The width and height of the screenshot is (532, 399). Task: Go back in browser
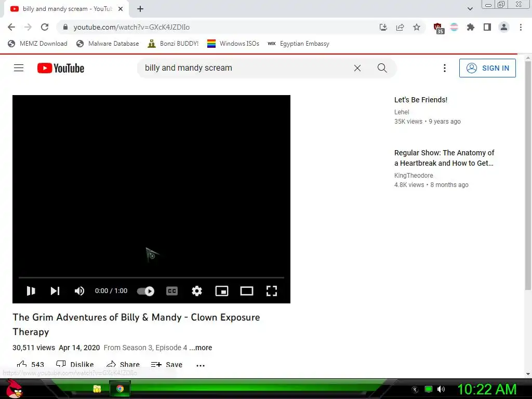[x=11, y=27]
